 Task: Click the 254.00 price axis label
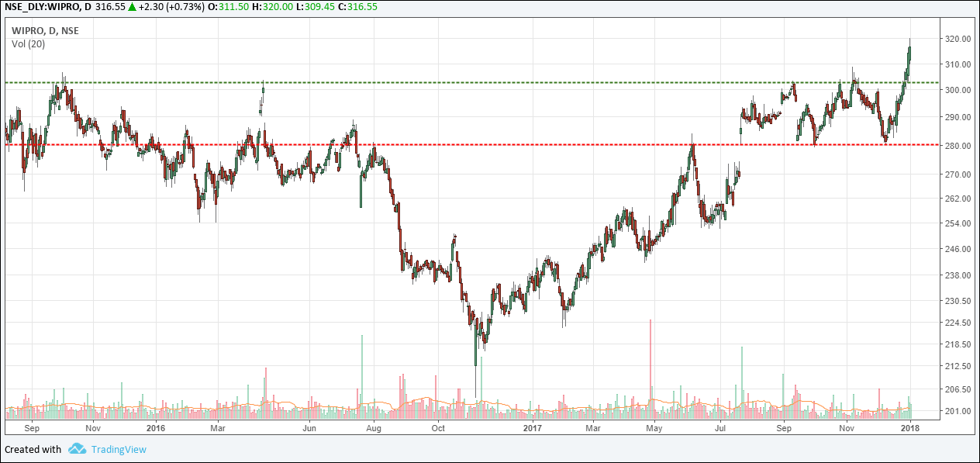click(x=960, y=223)
